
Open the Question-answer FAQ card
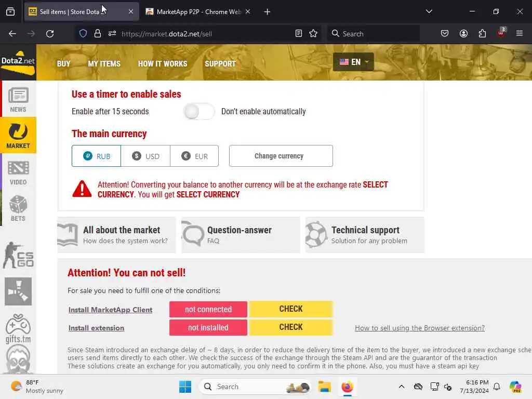pyautogui.click(x=241, y=235)
